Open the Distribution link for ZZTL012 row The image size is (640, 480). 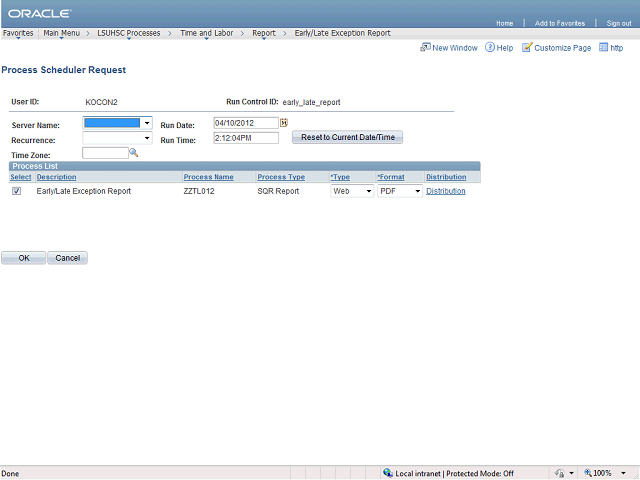click(x=446, y=191)
